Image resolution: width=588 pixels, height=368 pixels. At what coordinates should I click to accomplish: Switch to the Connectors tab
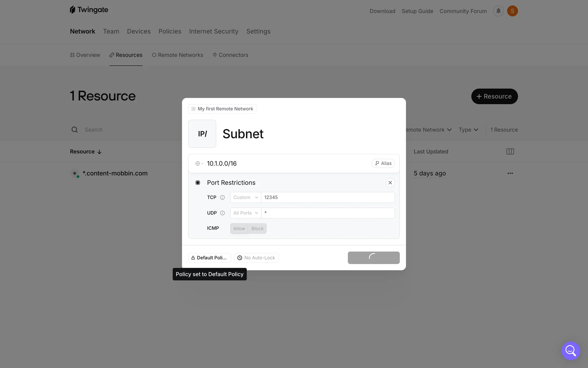(x=230, y=55)
